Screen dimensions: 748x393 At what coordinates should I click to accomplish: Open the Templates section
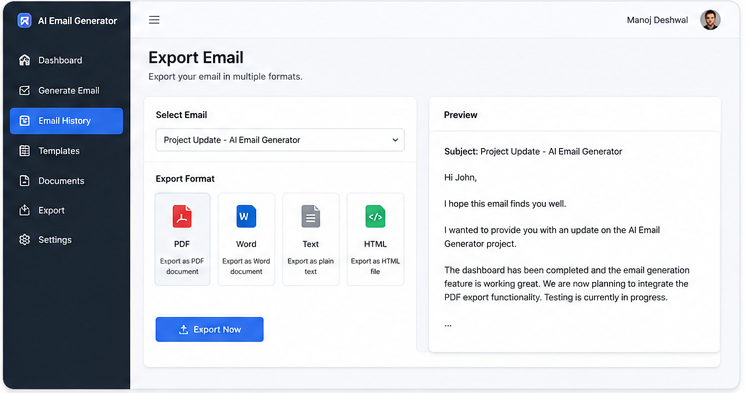click(66, 151)
